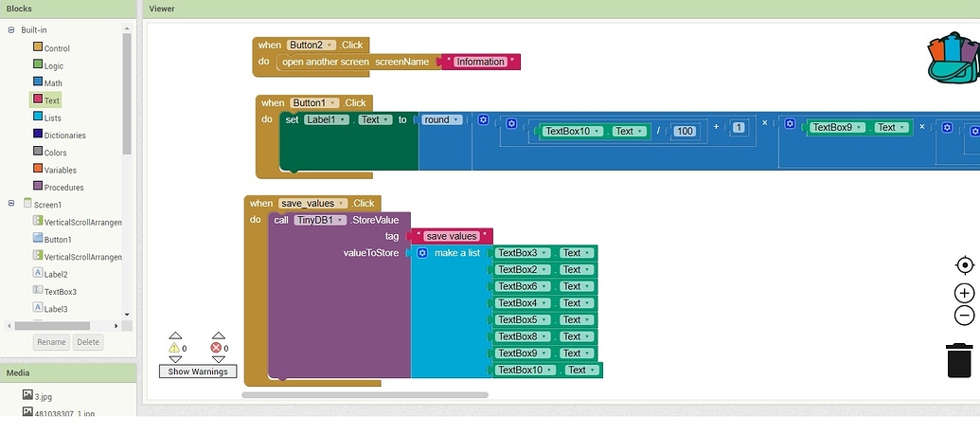
Task: Zoom out with the minus icon
Action: point(964,316)
